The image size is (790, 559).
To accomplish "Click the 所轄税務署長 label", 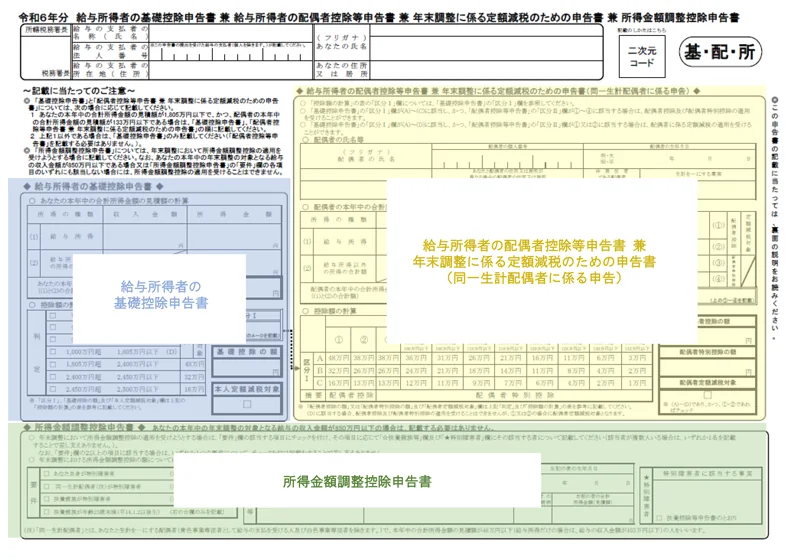I will (x=46, y=30).
